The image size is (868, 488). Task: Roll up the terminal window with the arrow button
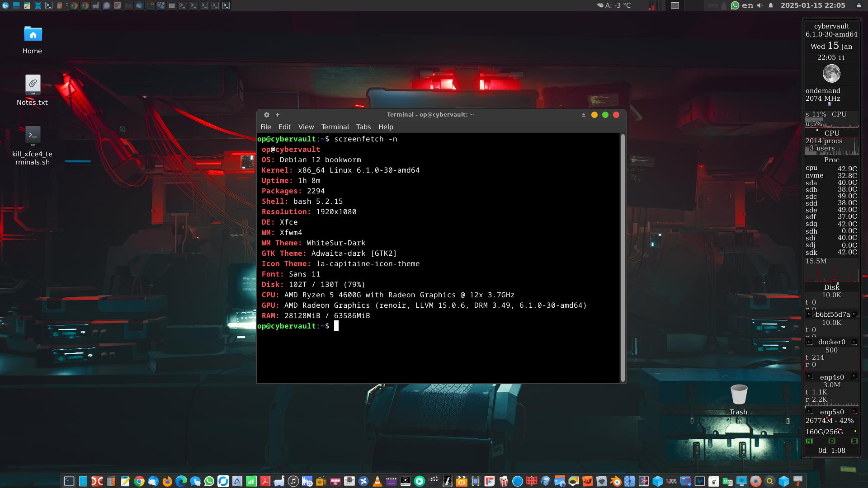pos(583,115)
